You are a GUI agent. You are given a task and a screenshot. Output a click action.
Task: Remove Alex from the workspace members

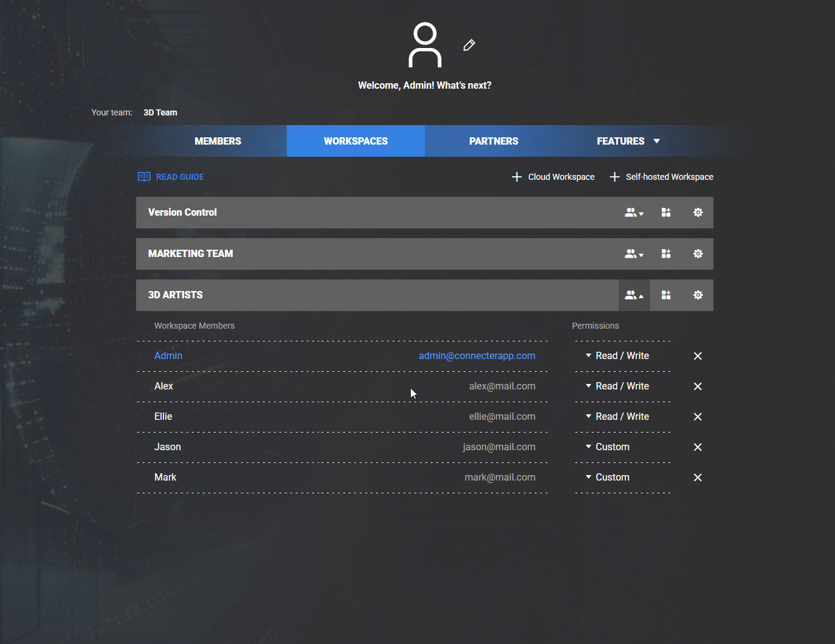click(698, 386)
